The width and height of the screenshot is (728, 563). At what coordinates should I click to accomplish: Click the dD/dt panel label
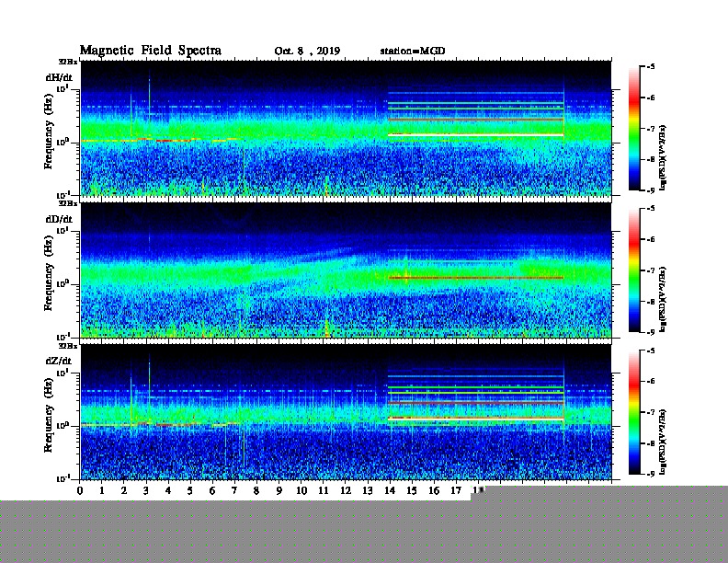(59, 219)
